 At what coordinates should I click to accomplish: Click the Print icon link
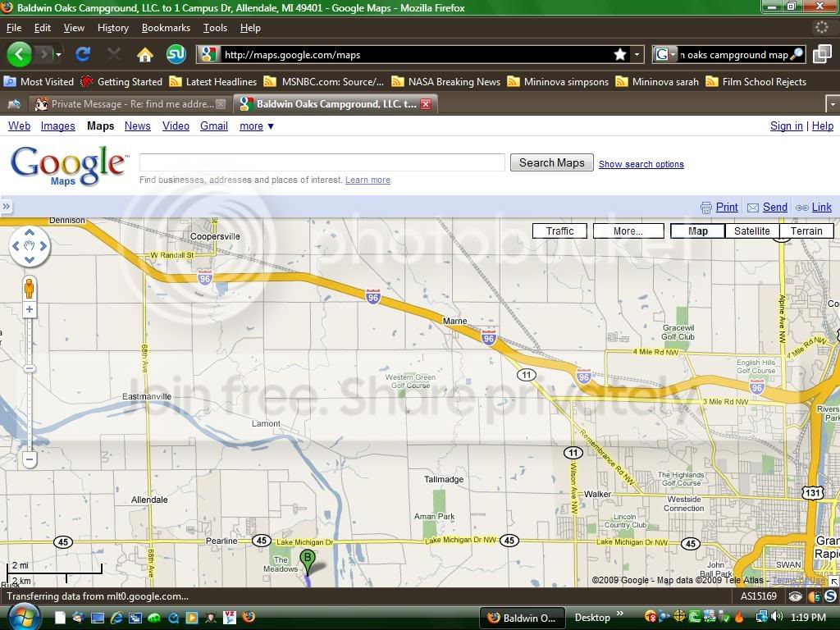(x=706, y=208)
